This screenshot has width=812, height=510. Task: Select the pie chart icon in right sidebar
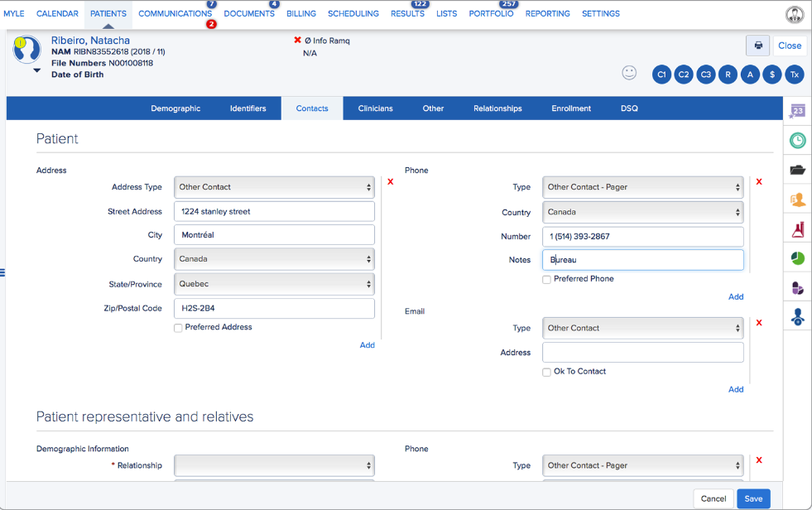pos(796,258)
